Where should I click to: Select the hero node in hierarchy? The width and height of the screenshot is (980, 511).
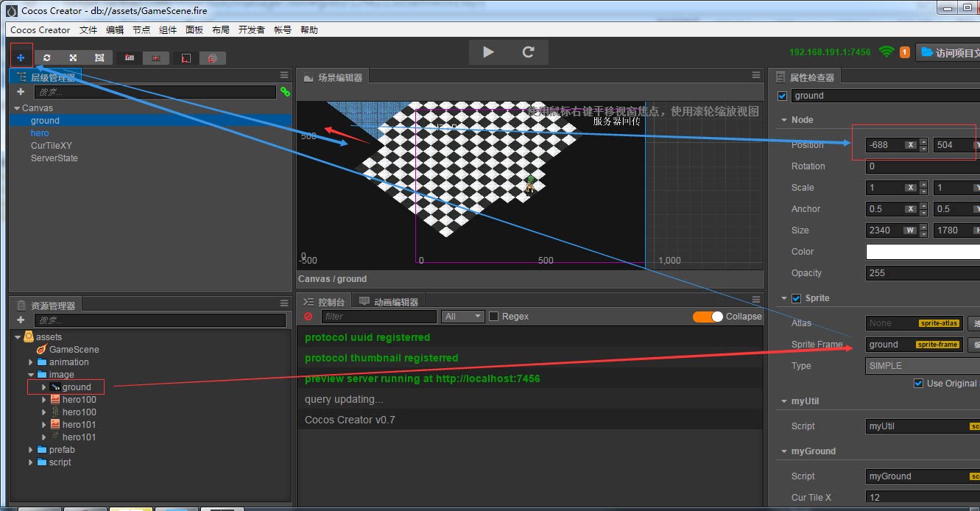pyautogui.click(x=40, y=133)
